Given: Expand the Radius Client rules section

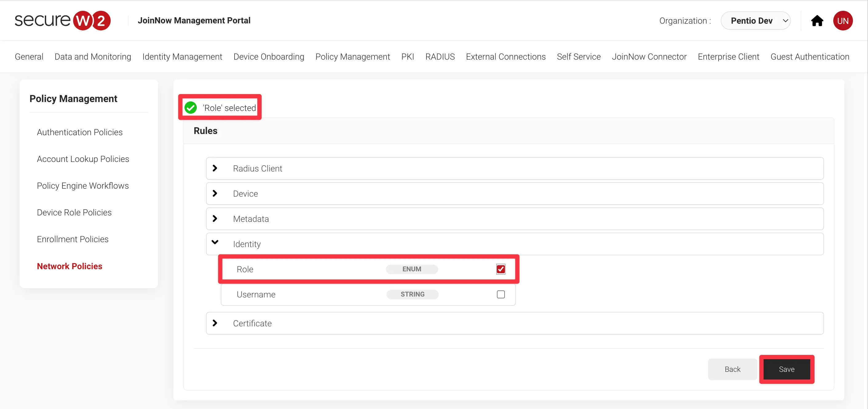Looking at the screenshot, I should click(215, 168).
